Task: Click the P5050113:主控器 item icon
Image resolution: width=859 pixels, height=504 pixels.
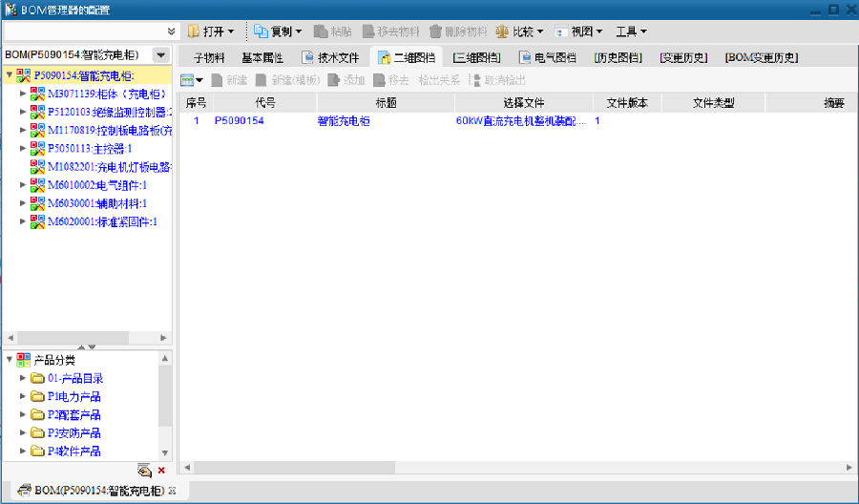Action: pyautogui.click(x=37, y=149)
